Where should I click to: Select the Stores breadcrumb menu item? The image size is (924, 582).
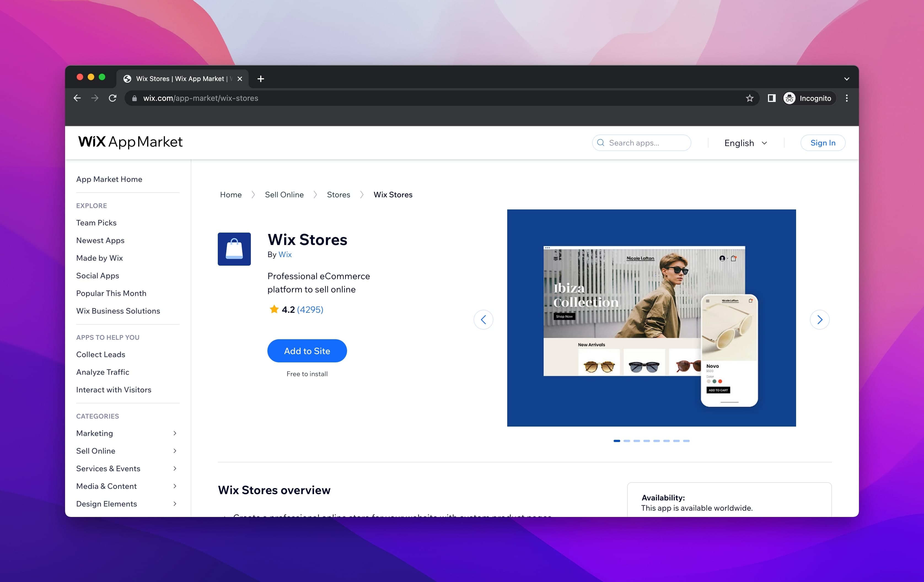[338, 195]
